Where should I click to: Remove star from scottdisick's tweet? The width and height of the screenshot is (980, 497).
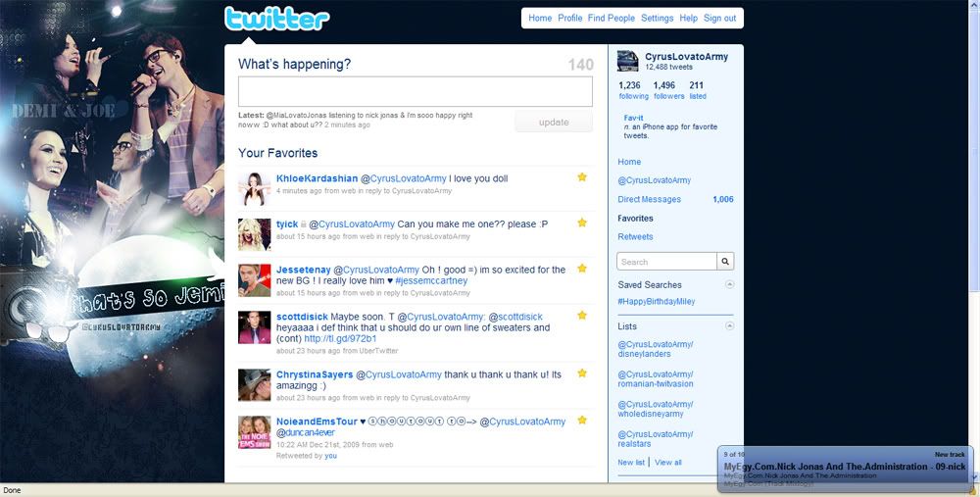coord(582,316)
